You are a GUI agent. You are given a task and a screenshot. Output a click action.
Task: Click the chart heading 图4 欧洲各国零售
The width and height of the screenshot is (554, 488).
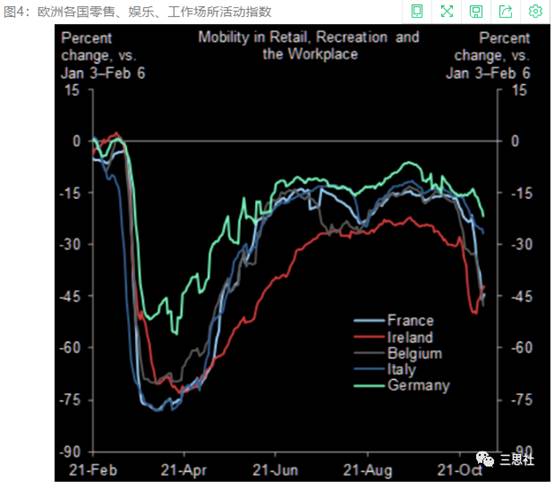[137, 12]
